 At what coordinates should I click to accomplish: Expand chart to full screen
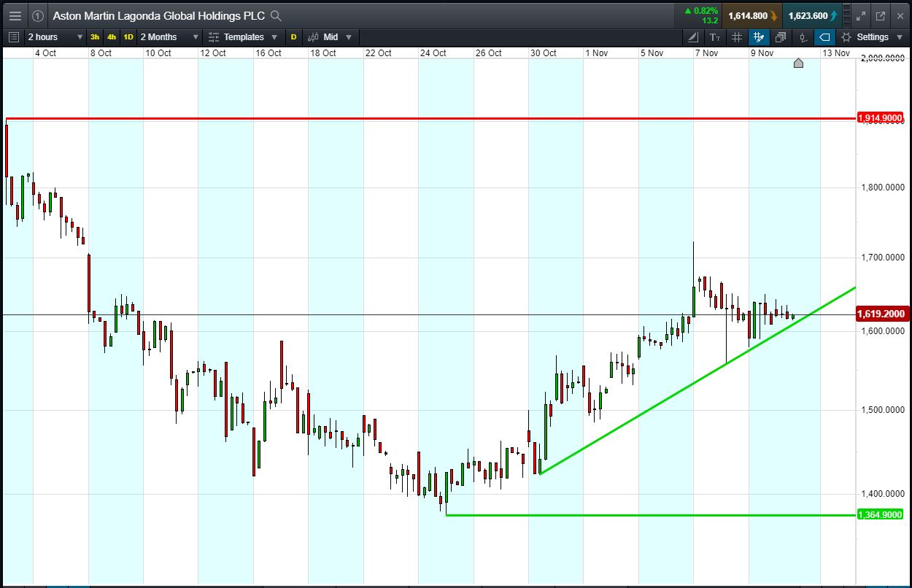point(861,15)
